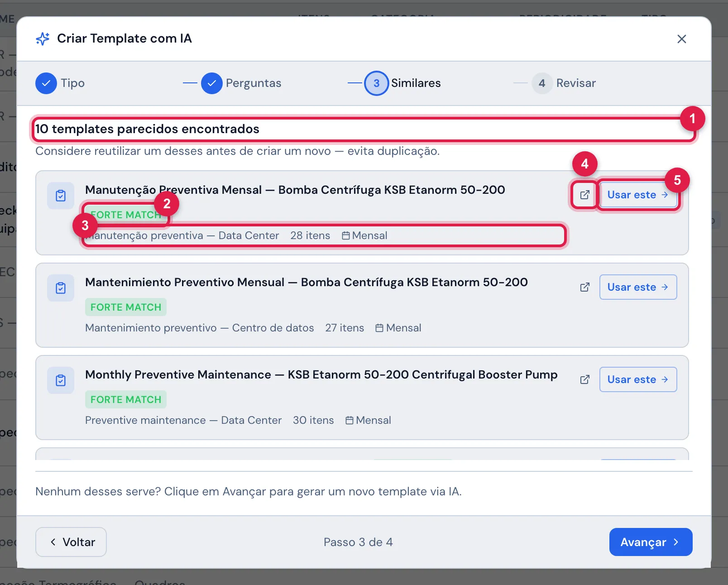Click the AI sparkle icon beside the title
The height and width of the screenshot is (585, 728).
(43, 39)
